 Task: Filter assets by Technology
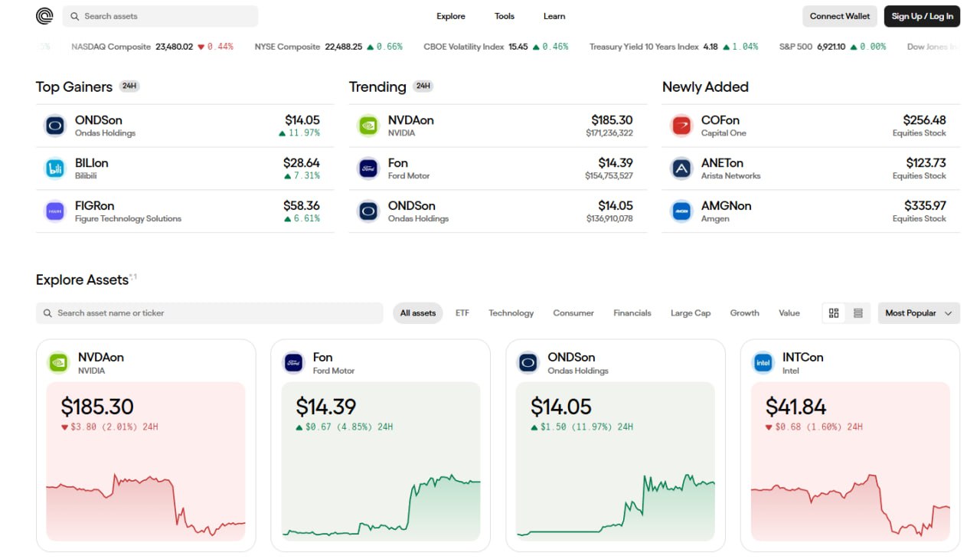(511, 313)
